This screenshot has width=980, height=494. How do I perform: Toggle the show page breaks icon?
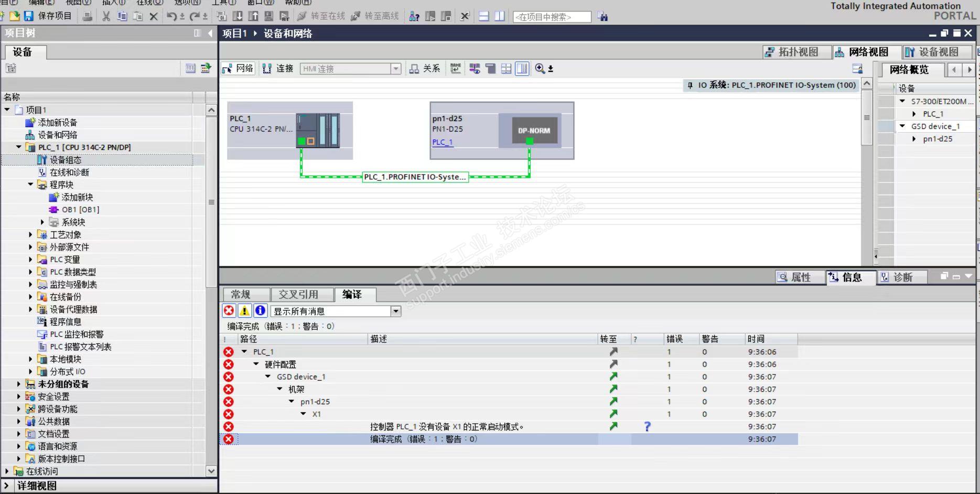tap(507, 69)
